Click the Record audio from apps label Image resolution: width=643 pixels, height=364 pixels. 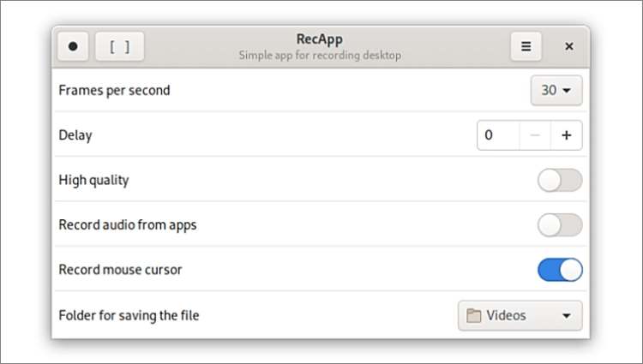pyautogui.click(x=128, y=225)
